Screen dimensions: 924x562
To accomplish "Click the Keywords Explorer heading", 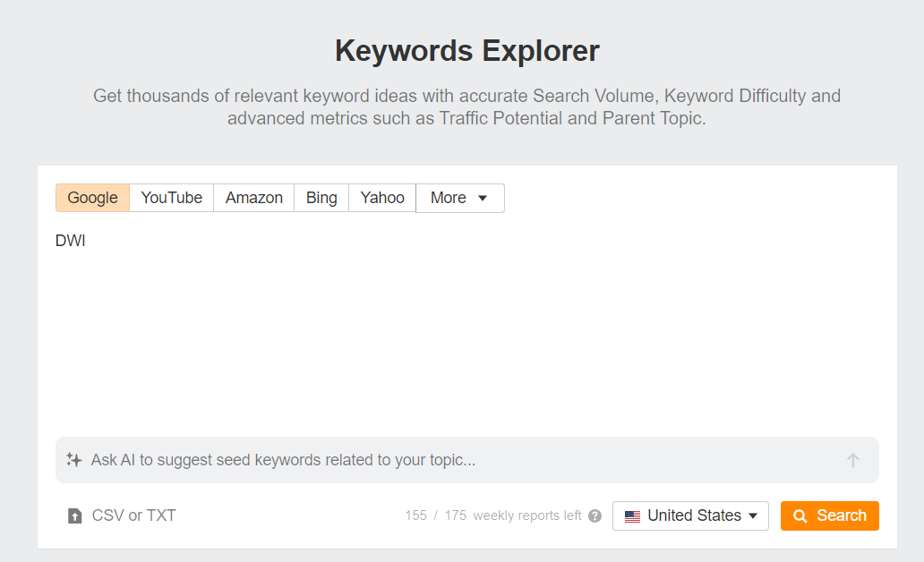I will point(467,51).
